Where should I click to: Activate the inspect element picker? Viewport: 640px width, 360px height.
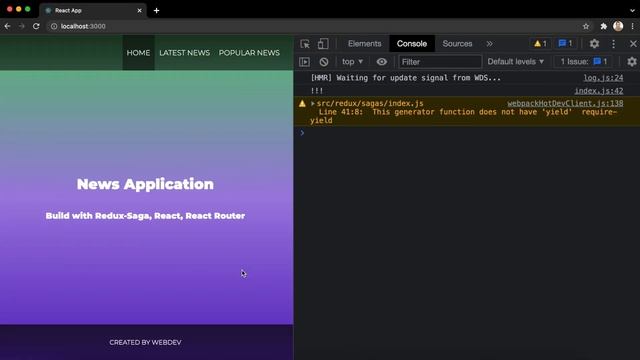(305, 44)
